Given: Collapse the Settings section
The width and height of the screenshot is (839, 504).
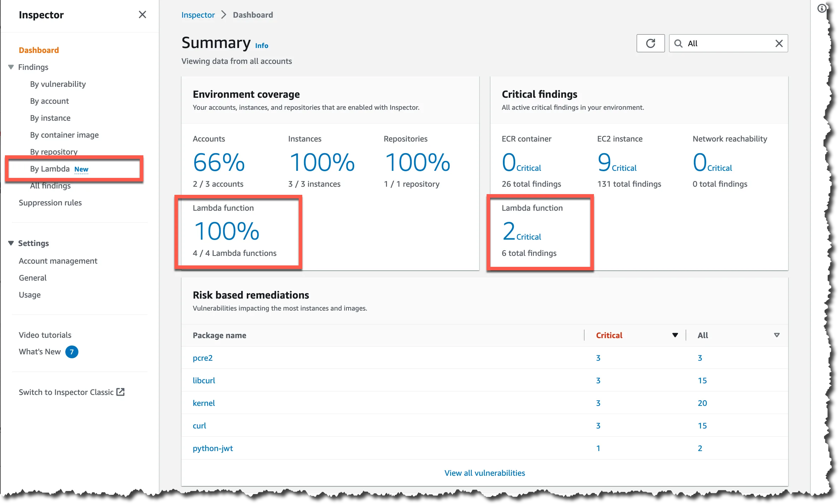Looking at the screenshot, I should [x=11, y=243].
